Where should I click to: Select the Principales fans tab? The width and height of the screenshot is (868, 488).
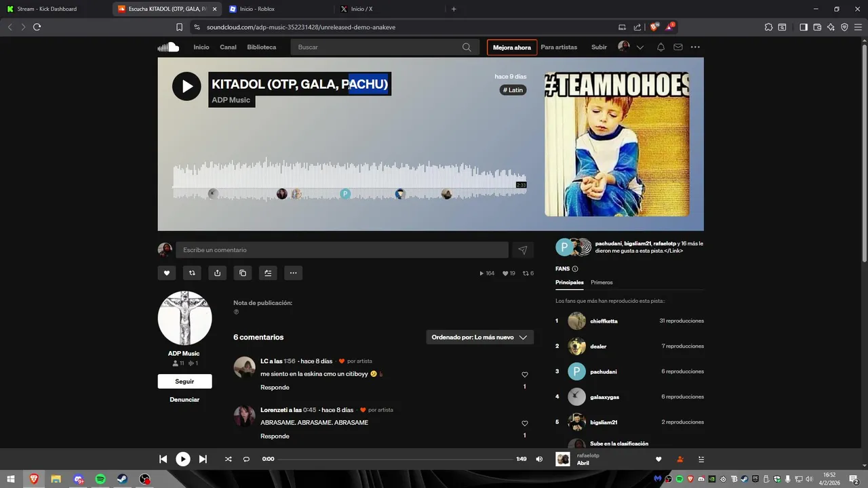[x=570, y=283]
